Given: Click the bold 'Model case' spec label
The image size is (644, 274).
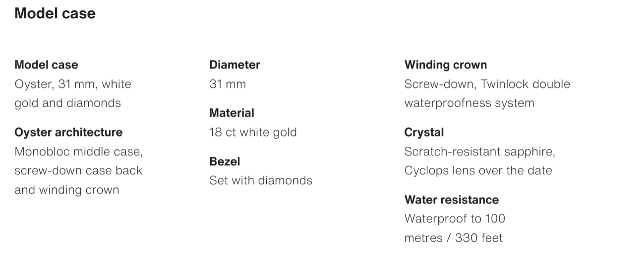Looking at the screenshot, I should pos(46,65).
